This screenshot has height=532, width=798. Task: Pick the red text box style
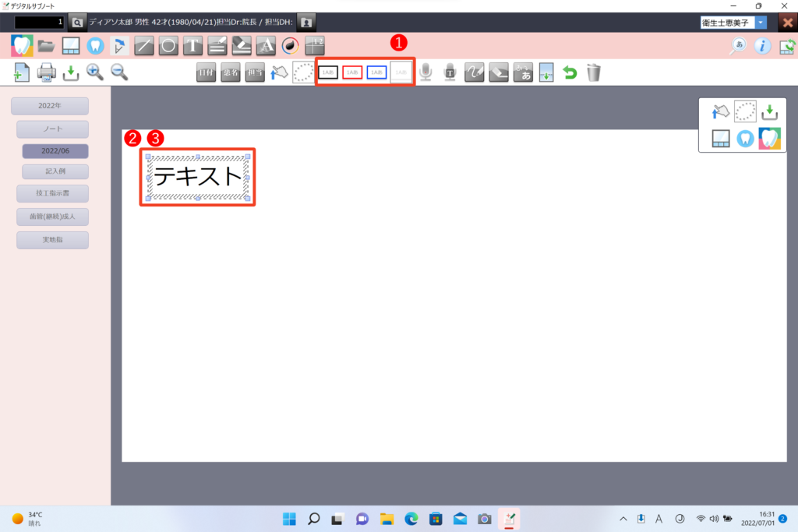[352, 72]
